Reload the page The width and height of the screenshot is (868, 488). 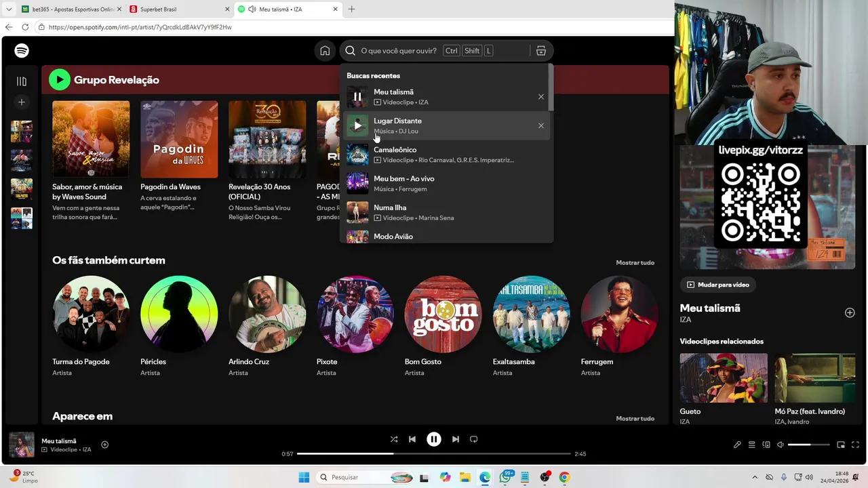pos(25,27)
